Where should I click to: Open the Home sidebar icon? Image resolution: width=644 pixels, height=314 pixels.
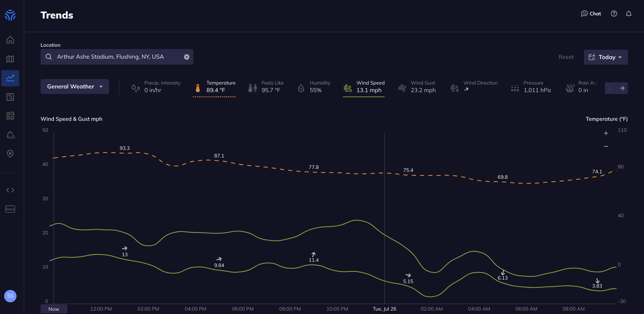(10, 40)
